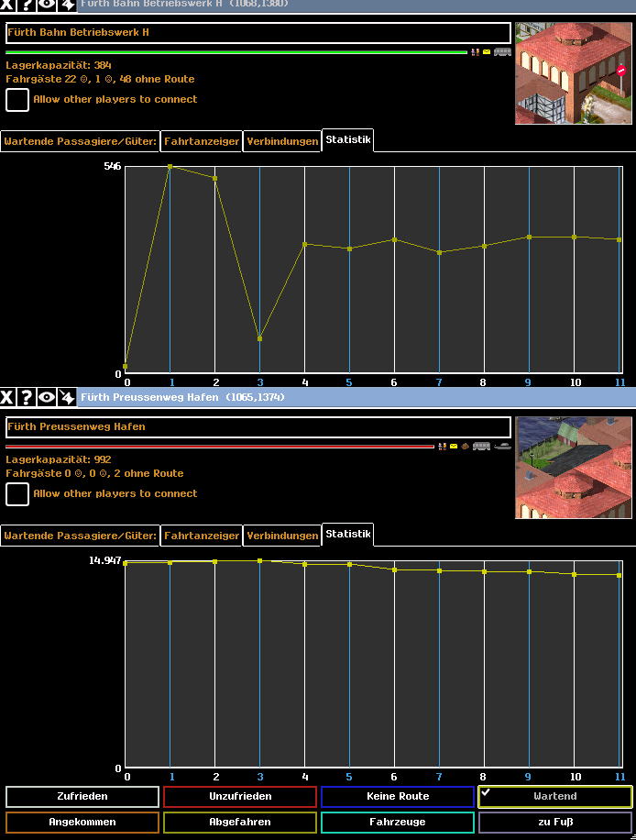The height and width of the screenshot is (840, 636).
Task: Show Wartende Passagiere/Güter tab in Hafen window
Action: [x=80, y=536]
